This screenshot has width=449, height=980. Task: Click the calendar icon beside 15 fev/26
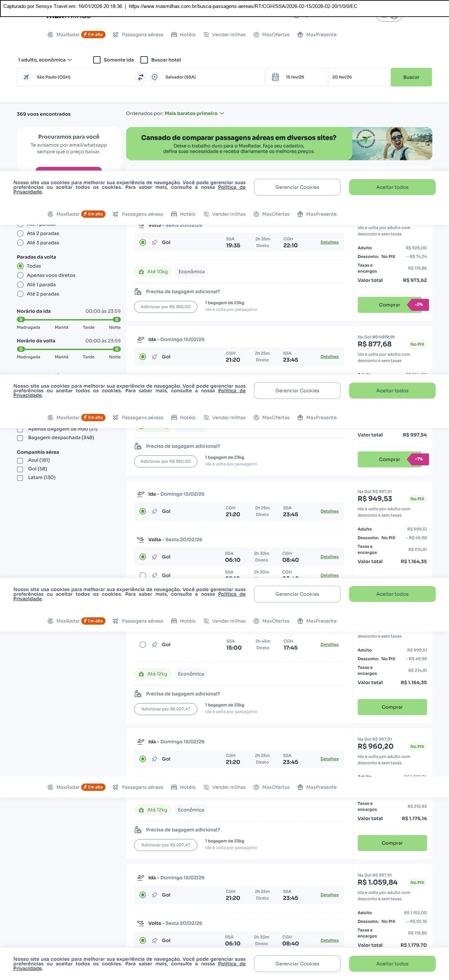point(275,77)
